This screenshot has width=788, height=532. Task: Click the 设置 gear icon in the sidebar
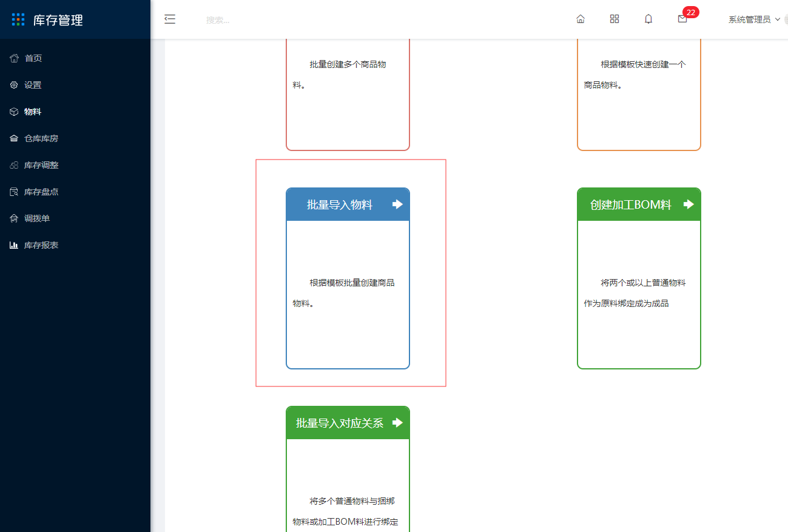[14, 85]
